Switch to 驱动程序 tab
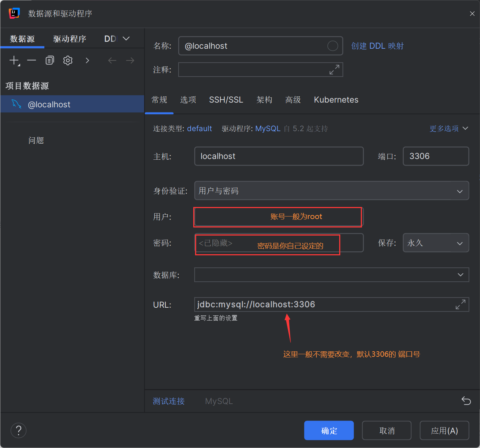Viewport: 480px width, 448px height. 70,39
